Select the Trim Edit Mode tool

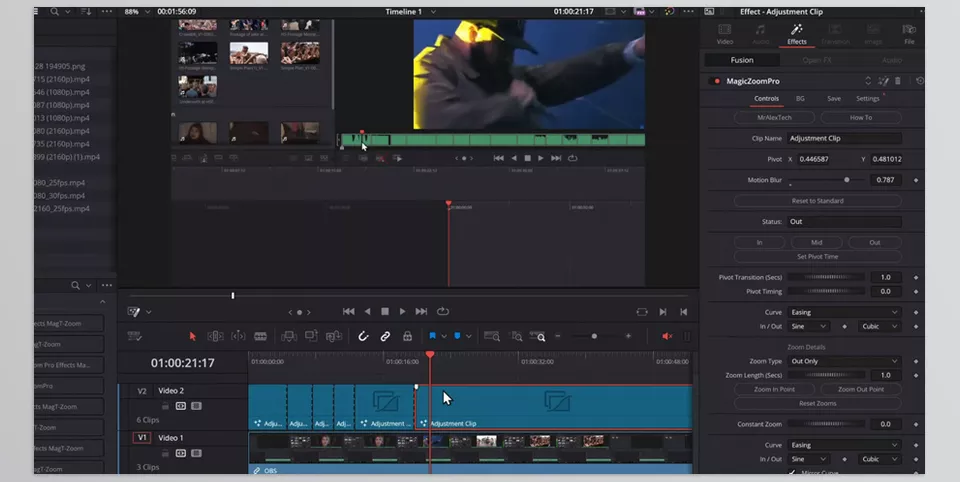coord(216,336)
